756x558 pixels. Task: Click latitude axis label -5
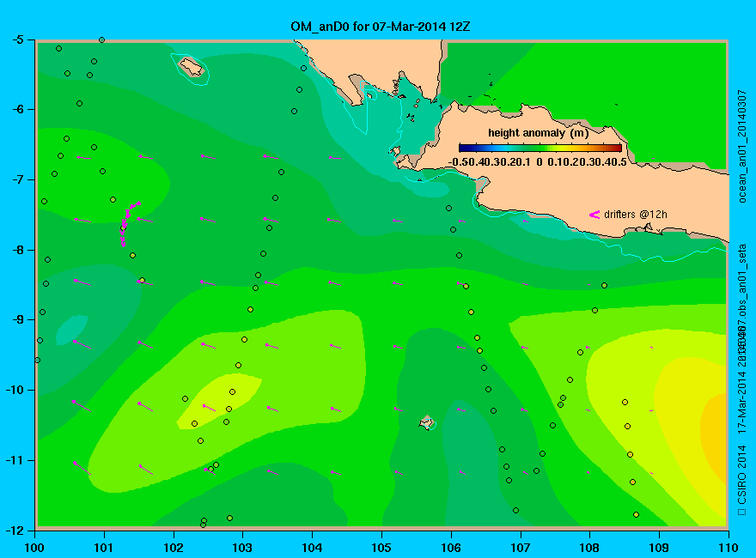pyautogui.click(x=17, y=39)
